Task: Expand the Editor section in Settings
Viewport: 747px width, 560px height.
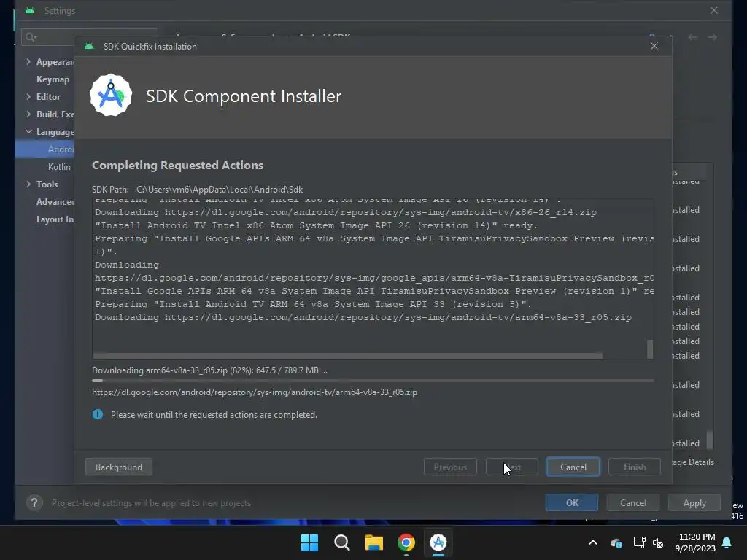Action: [x=28, y=97]
